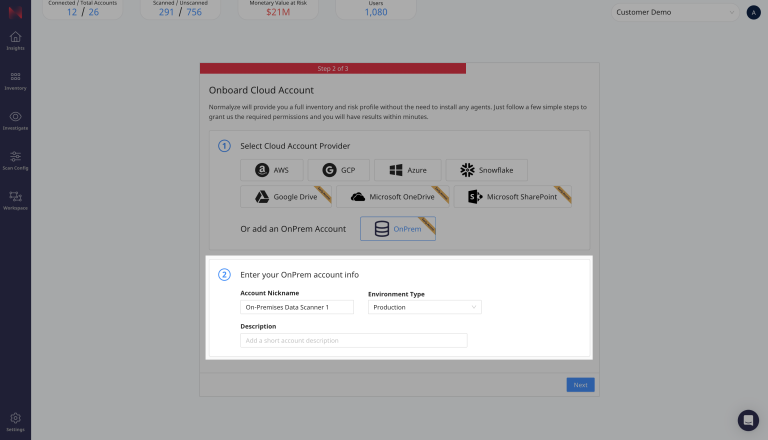Open Settings at bottom of sidebar
Screen dimensions: 768x440
coord(15,421)
